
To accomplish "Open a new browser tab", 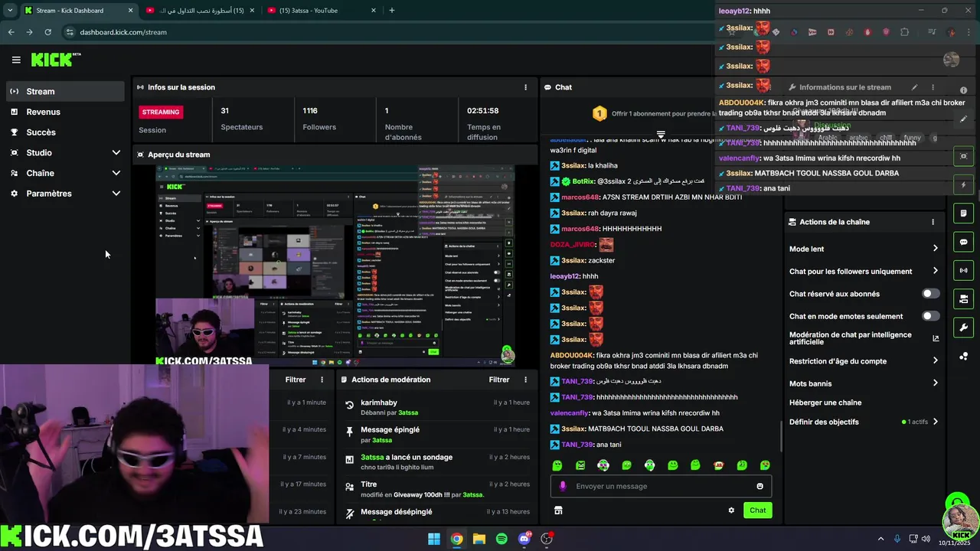I will coord(392,11).
